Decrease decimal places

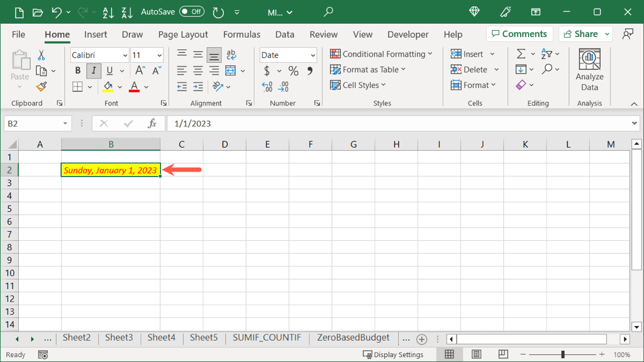[x=284, y=87]
